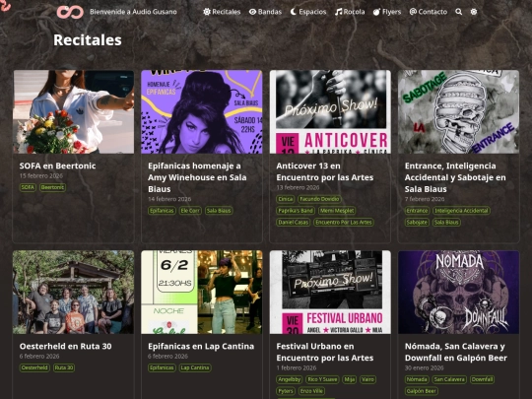Click the icon beside Flyers
The width and height of the screenshot is (532, 399).
tap(376, 12)
